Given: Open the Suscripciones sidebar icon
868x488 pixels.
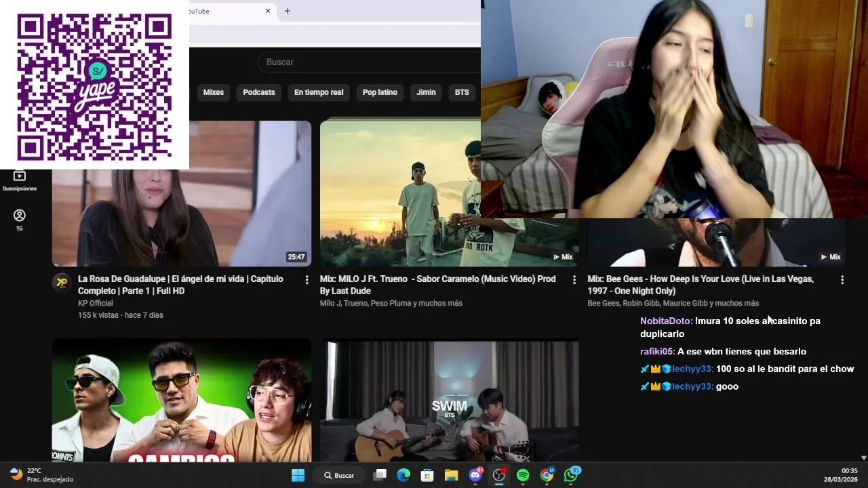Looking at the screenshot, I should coord(19,180).
